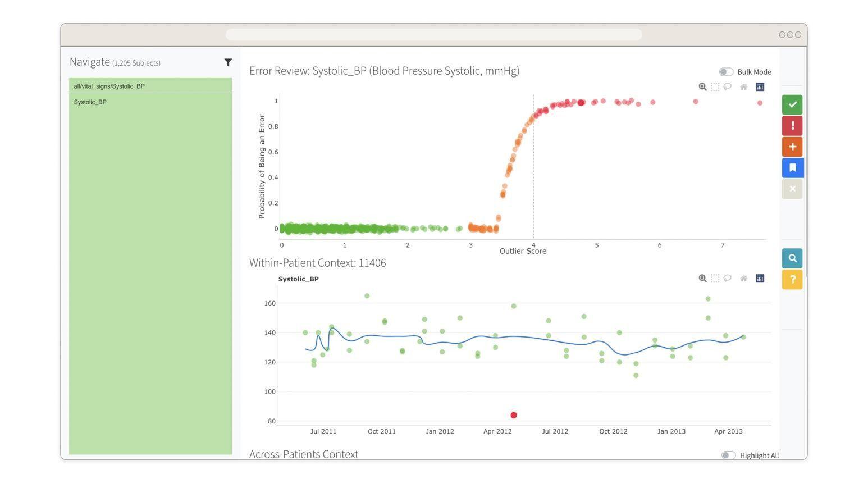Enable Bulk Mode toggle

726,72
